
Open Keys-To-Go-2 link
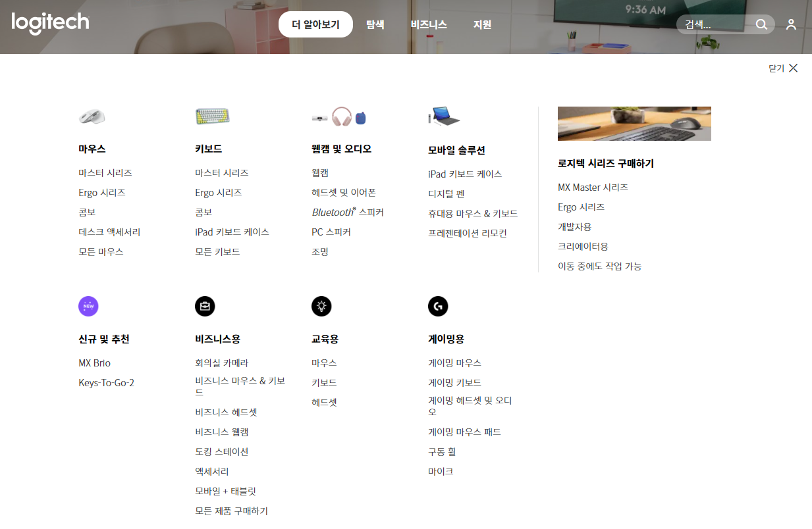pyautogui.click(x=106, y=382)
